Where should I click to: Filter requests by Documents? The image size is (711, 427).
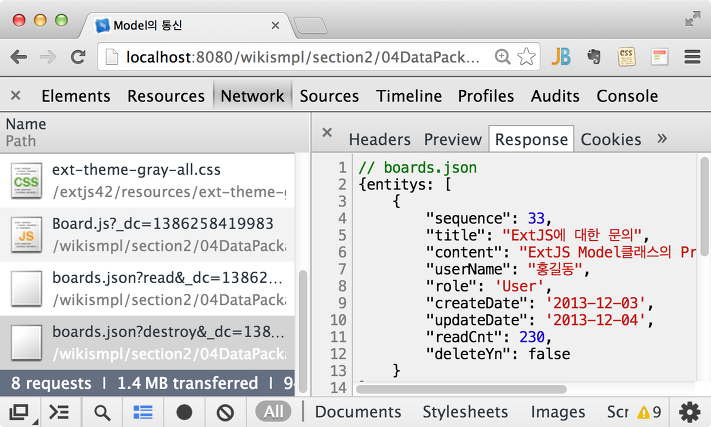(x=358, y=412)
